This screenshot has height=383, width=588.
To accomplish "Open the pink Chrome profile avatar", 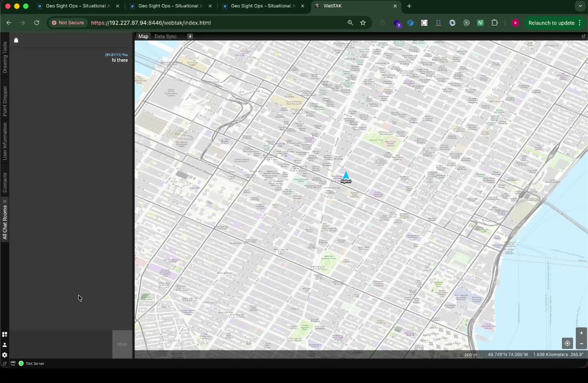I will point(515,23).
